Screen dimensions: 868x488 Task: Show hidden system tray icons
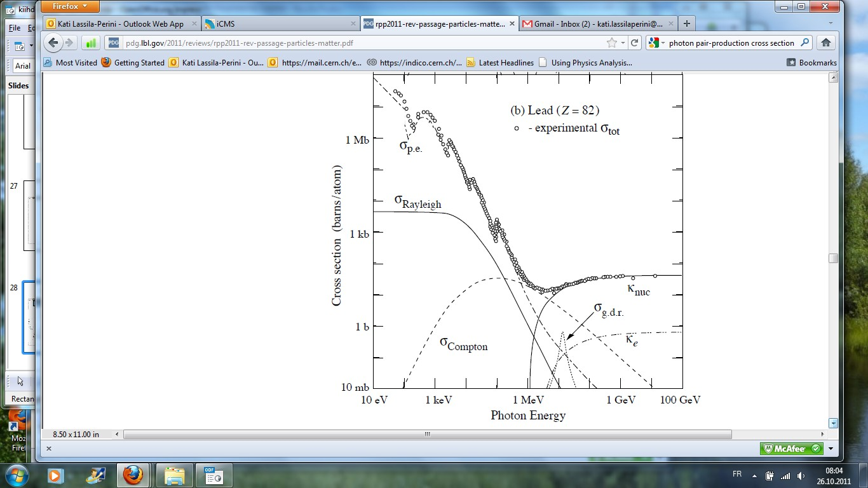(x=754, y=475)
